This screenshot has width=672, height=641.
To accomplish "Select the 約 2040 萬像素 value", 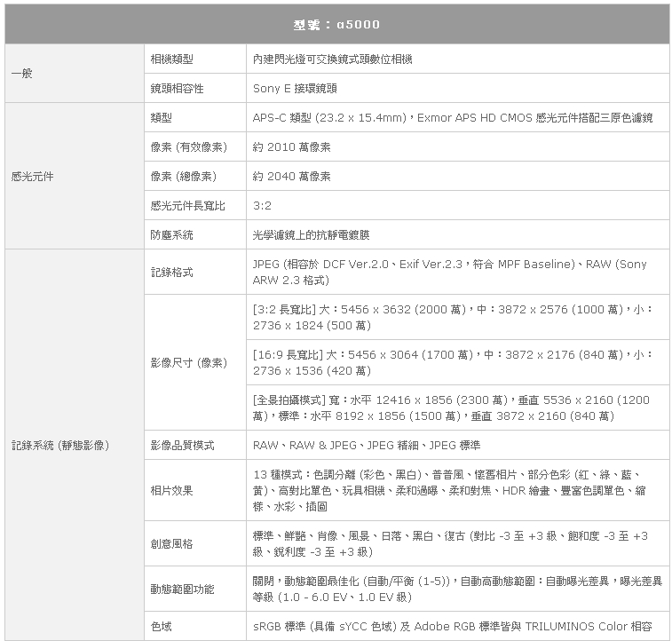I will coord(291,176).
